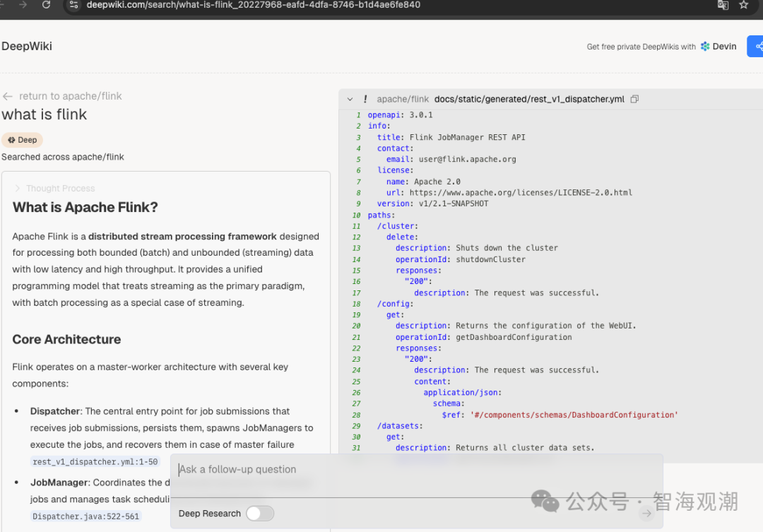The image size is (763, 532).
Task: Click code line 'version: v1/2.1-SNAPSHOT'
Action: coord(432,203)
